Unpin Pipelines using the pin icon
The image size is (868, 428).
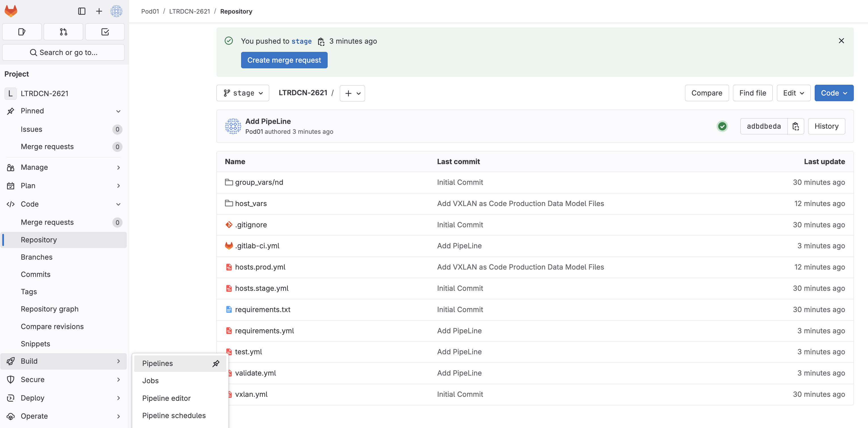(x=216, y=363)
